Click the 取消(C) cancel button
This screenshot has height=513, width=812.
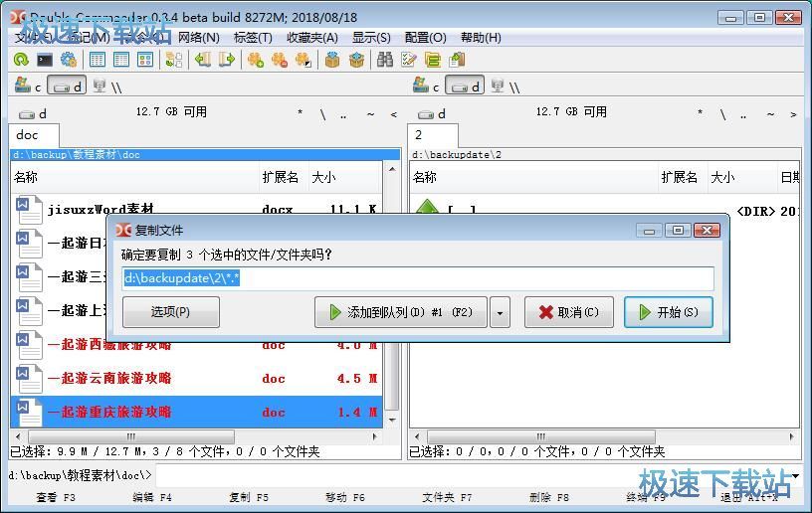click(568, 312)
